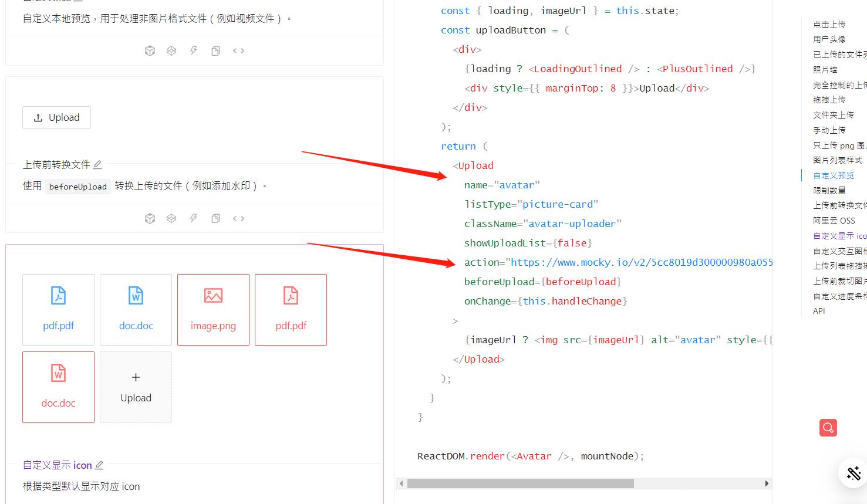Jump to 自定义进度条样式 anchor link
This screenshot has width=867, height=504.
point(840,296)
